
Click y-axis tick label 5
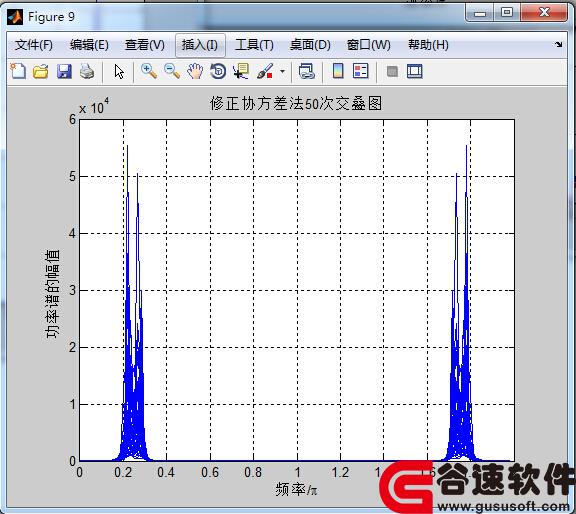coord(72,176)
